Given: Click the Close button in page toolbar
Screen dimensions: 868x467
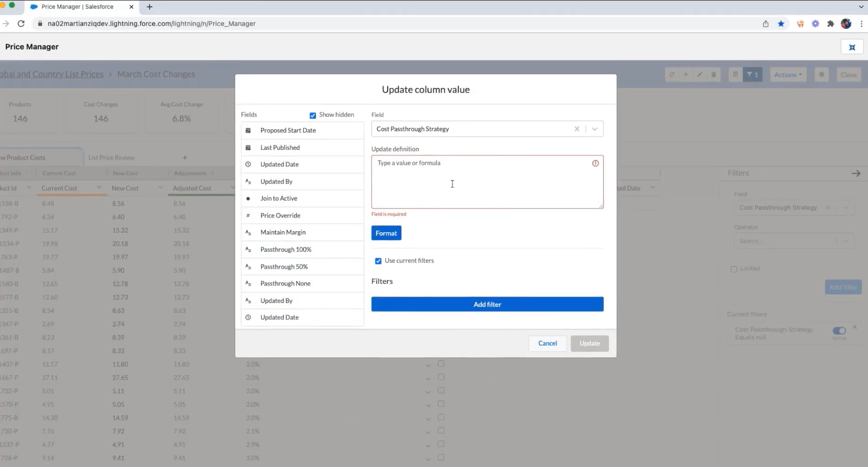Looking at the screenshot, I should click(x=849, y=74).
